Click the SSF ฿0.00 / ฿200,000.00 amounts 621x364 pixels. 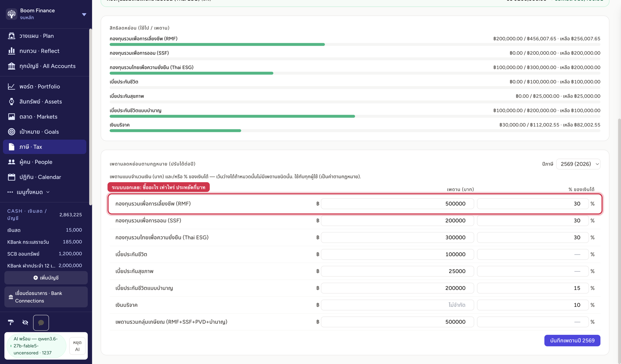click(x=555, y=53)
